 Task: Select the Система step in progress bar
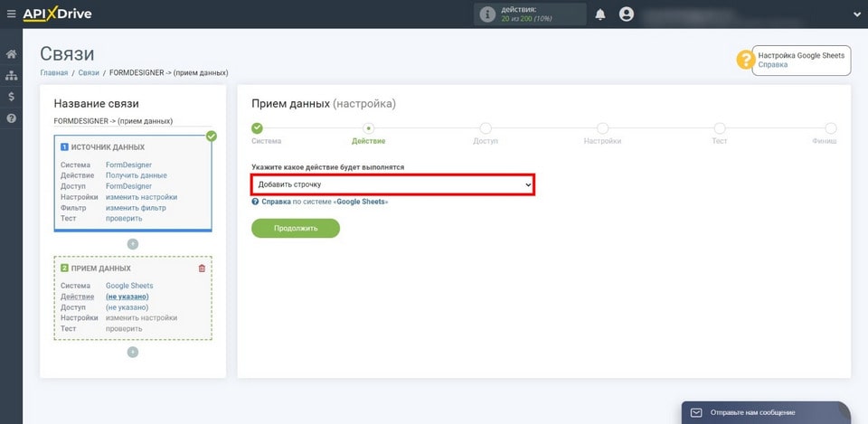tap(257, 129)
